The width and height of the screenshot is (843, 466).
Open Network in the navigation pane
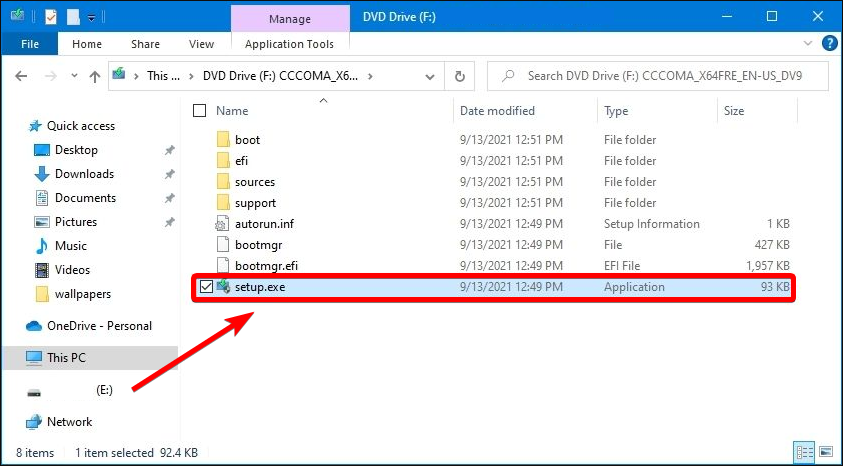point(69,422)
